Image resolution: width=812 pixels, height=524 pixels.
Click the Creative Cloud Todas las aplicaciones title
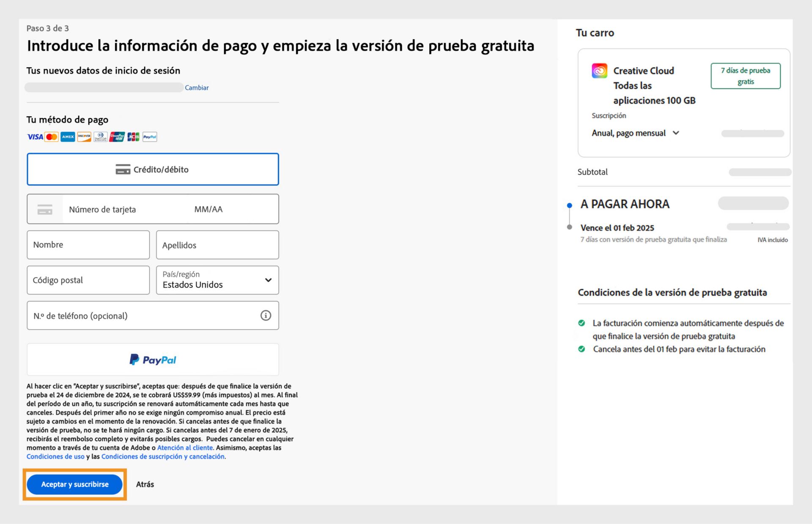click(654, 85)
